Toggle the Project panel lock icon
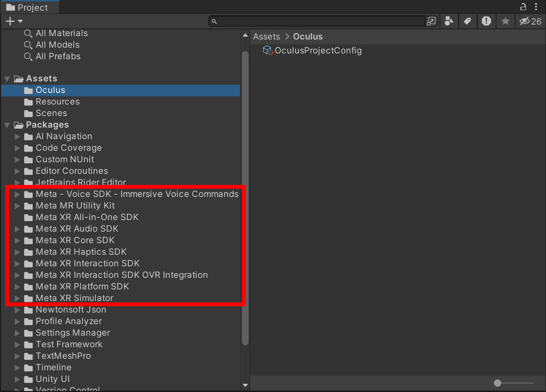Image resolution: width=546 pixels, height=392 pixels. [523, 7]
